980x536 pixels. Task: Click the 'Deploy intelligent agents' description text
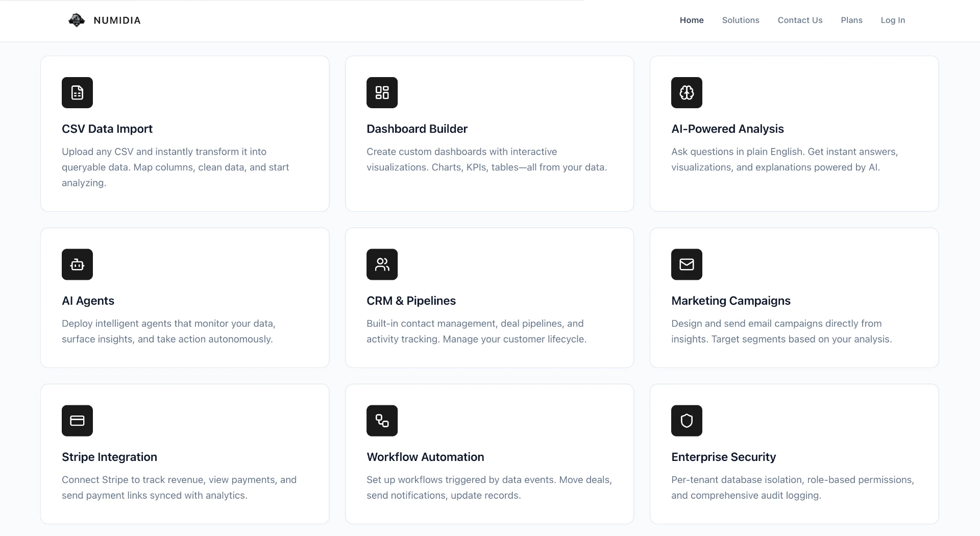[168, 331]
